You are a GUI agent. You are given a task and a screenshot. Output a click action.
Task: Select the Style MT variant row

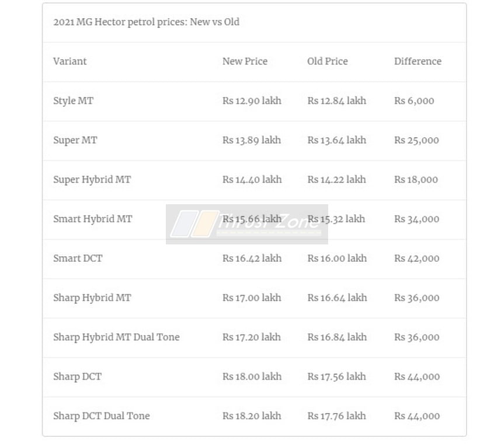[x=254, y=101]
